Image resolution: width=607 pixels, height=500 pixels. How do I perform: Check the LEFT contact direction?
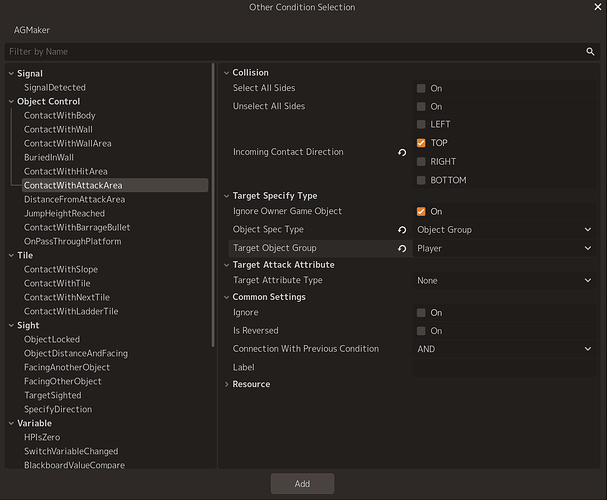tap(421, 124)
